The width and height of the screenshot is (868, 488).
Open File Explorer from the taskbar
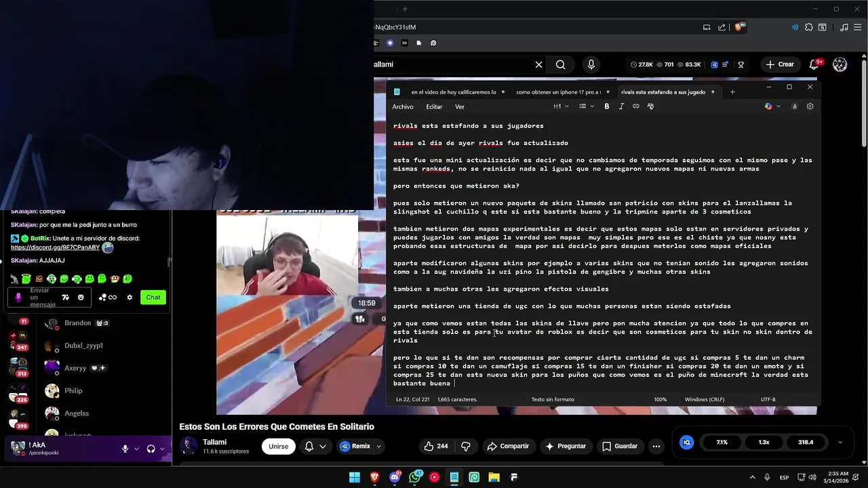494,477
